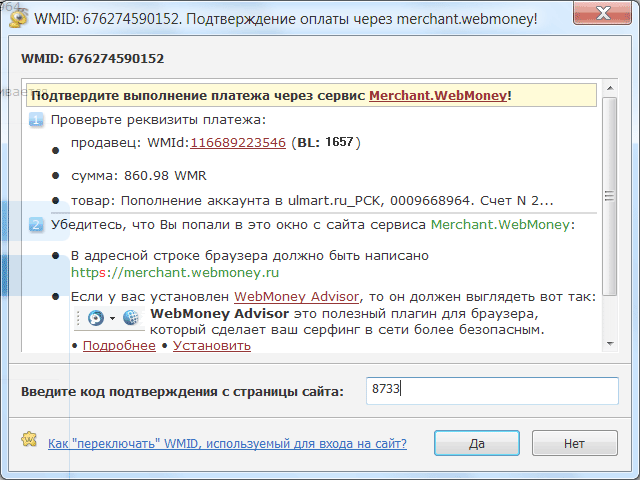Image resolution: width=640 pixels, height=480 pixels.
Task: Open the Как "переключать" WMID help link
Action: pyautogui.click(x=227, y=444)
